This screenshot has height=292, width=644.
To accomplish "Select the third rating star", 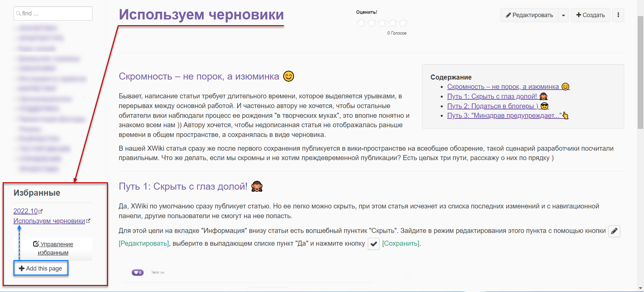I will 382,23.
